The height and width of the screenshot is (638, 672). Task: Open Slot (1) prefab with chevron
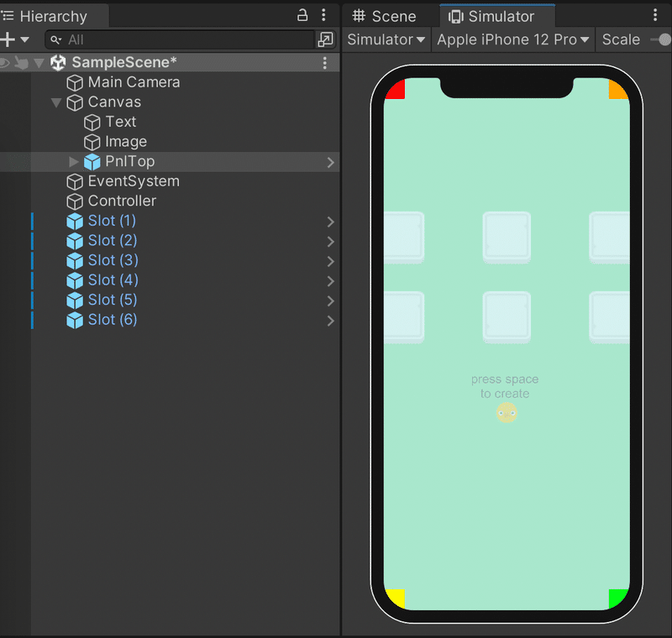click(330, 222)
